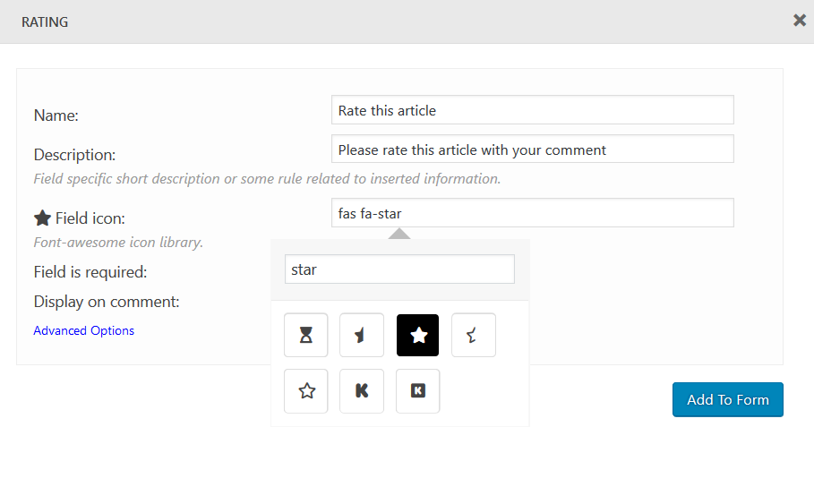Click into the Description input box

(x=532, y=149)
